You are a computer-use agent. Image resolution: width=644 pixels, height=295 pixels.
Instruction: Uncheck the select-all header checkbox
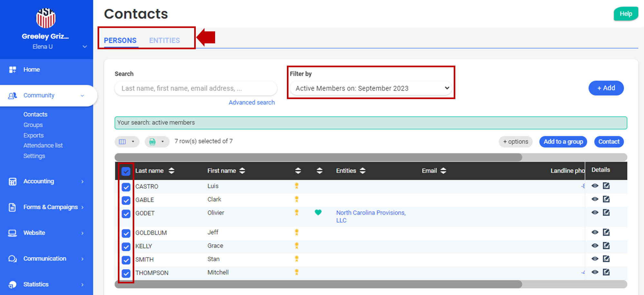[x=126, y=171]
